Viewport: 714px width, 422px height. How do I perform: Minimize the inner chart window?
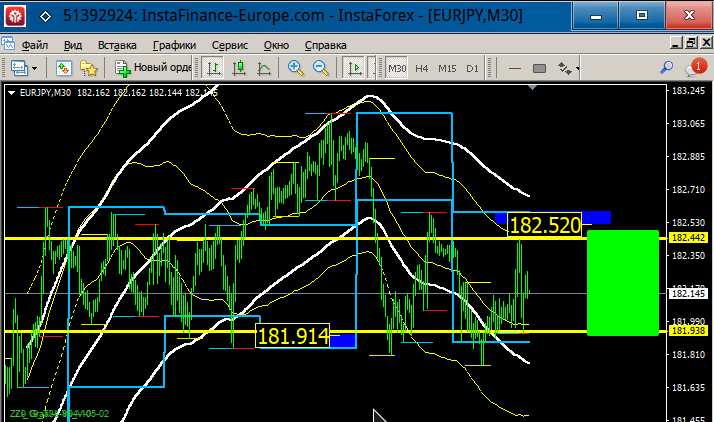pos(676,43)
